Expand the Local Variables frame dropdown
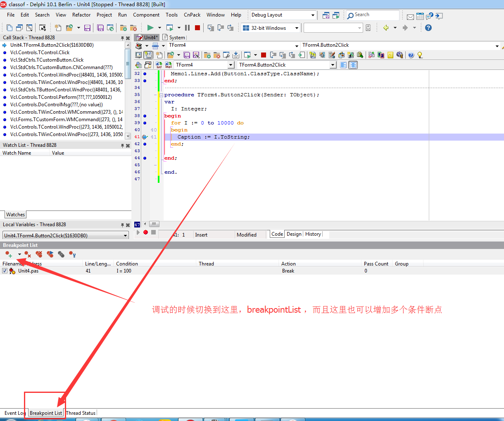504x421 pixels. (126, 236)
